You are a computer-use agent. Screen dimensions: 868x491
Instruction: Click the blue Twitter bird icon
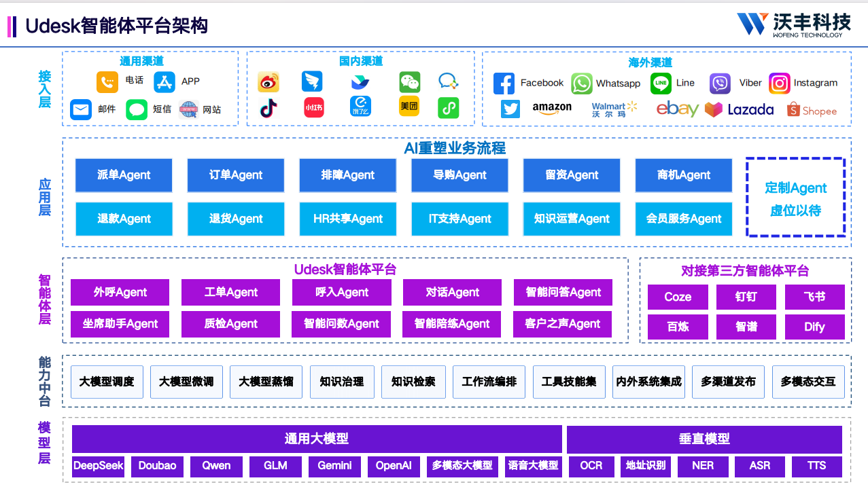pos(510,109)
